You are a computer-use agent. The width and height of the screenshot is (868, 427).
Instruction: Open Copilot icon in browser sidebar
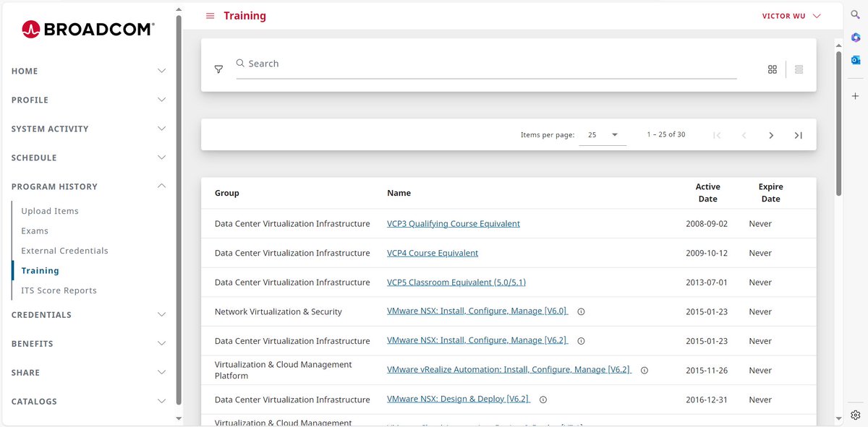click(x=856, y=38)
